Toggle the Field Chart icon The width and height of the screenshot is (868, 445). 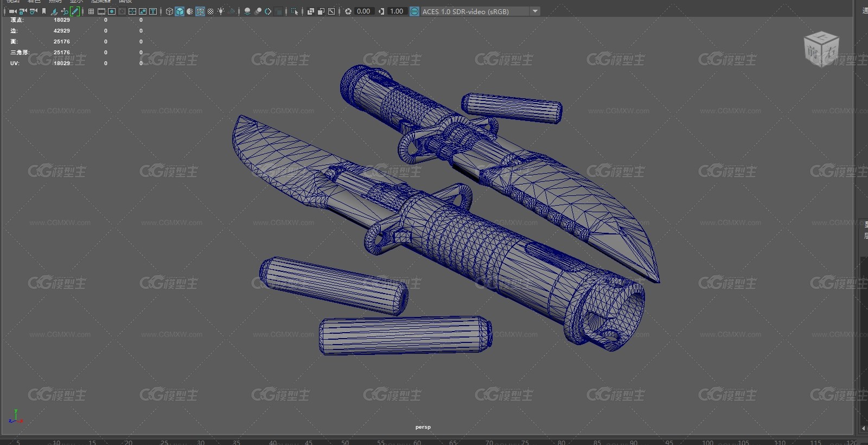click(x=132, y=11)
